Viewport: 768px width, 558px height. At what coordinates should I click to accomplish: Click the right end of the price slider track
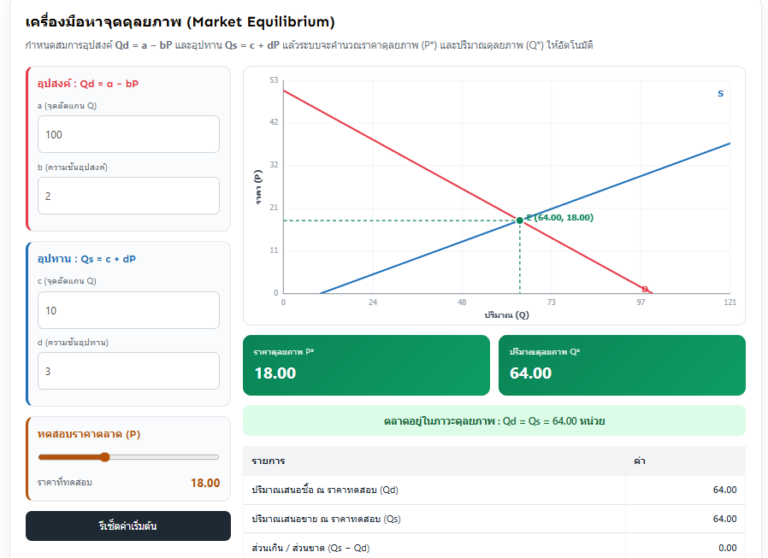[x=216, y=457]
